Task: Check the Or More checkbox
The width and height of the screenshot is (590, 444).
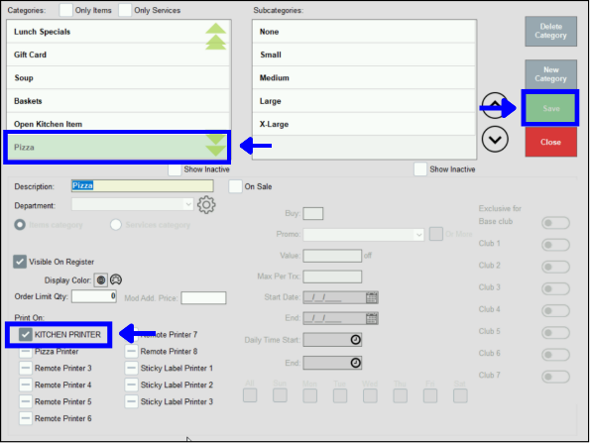Action: pos(436,234)
